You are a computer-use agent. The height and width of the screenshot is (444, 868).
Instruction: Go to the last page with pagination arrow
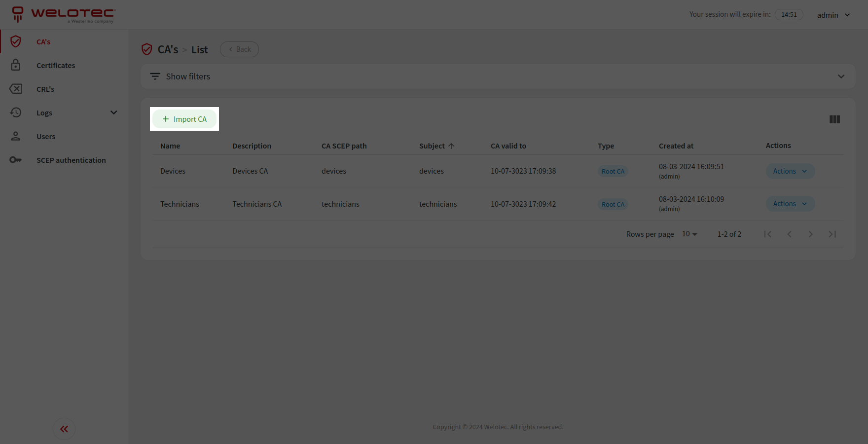tap(832, 234)
